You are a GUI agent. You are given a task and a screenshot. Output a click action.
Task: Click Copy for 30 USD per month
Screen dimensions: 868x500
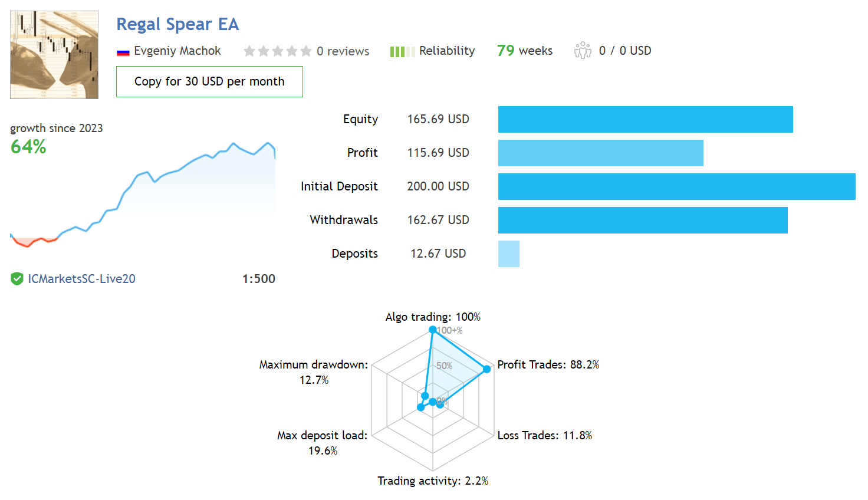pyautogui.click(x=209, y=81)
